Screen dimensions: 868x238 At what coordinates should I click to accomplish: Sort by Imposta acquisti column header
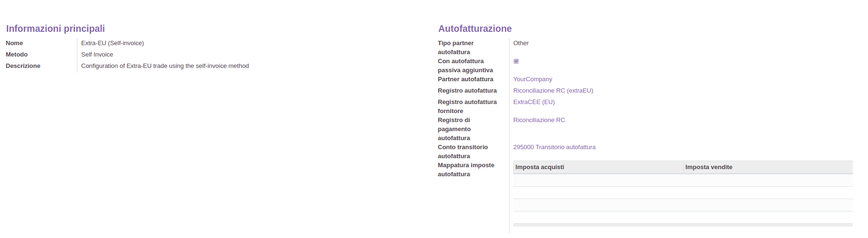[540, 167]
